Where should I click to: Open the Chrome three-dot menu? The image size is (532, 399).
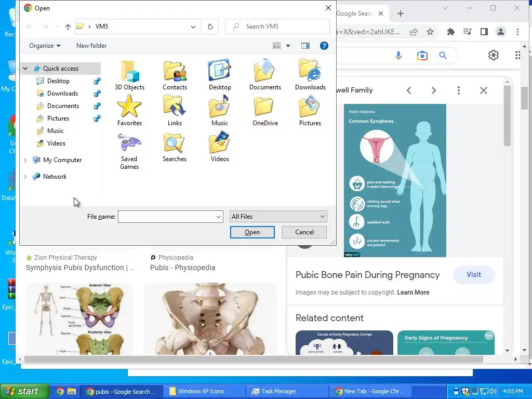click(517, 32)
